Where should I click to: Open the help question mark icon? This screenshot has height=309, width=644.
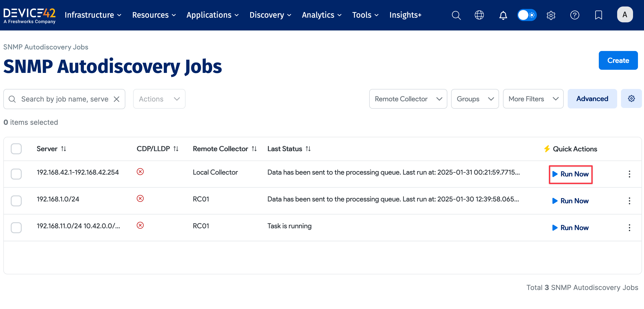pyautogui.click(x=574, y=15)
